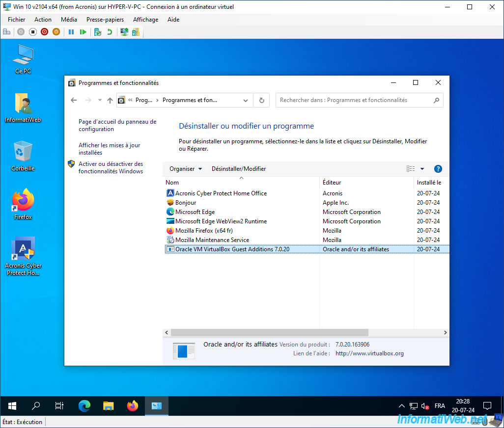Click the orange Save state icon
Viewport: 504px width, 428px height.
(56, 32)
